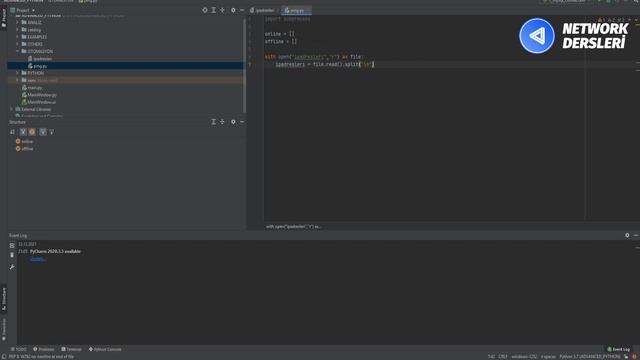Screen dimensions: 640x360
Task: Click inspection warnings widget in editor corner
Action: click(x=611, y=19)
